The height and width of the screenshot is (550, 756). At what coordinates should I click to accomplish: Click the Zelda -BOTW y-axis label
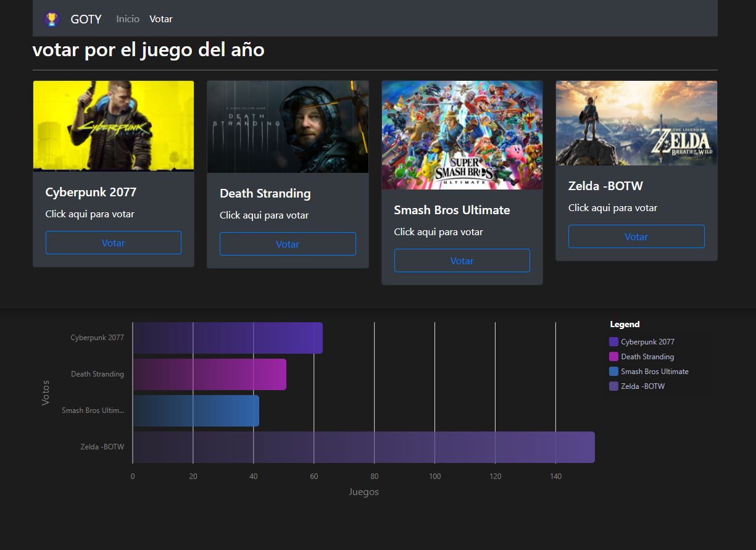(x=102, y=447)
